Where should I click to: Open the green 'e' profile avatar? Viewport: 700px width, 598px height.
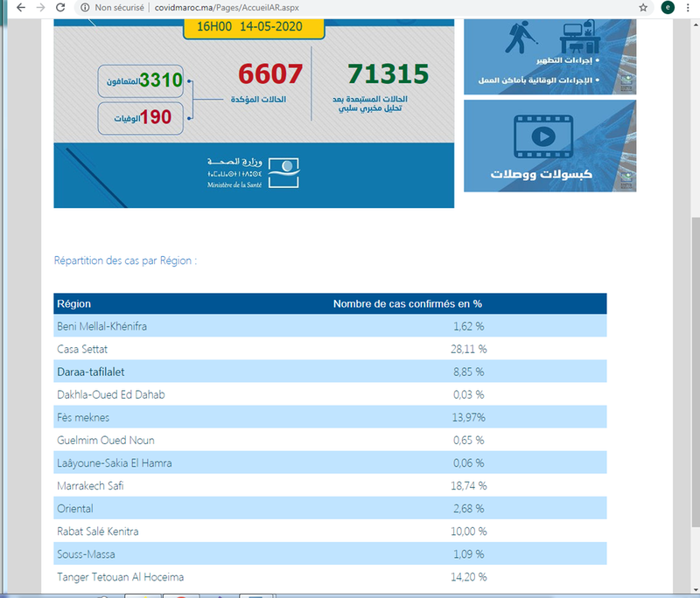tap(668, 7)
